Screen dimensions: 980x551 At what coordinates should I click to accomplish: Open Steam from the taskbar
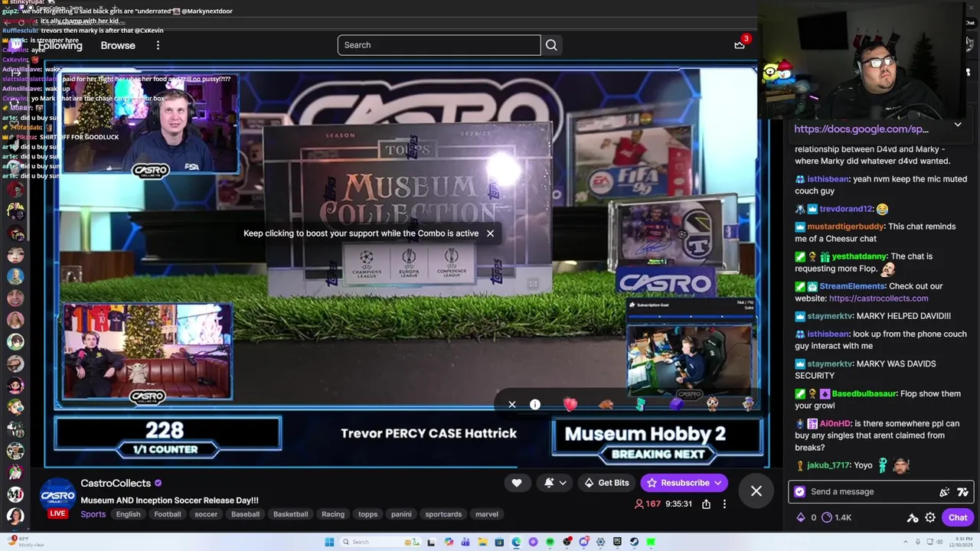pyautogui.click(x=634, y=542)
